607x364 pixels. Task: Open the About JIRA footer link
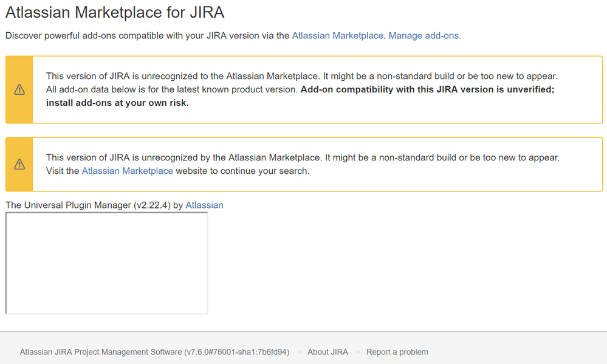click(328, 352)
